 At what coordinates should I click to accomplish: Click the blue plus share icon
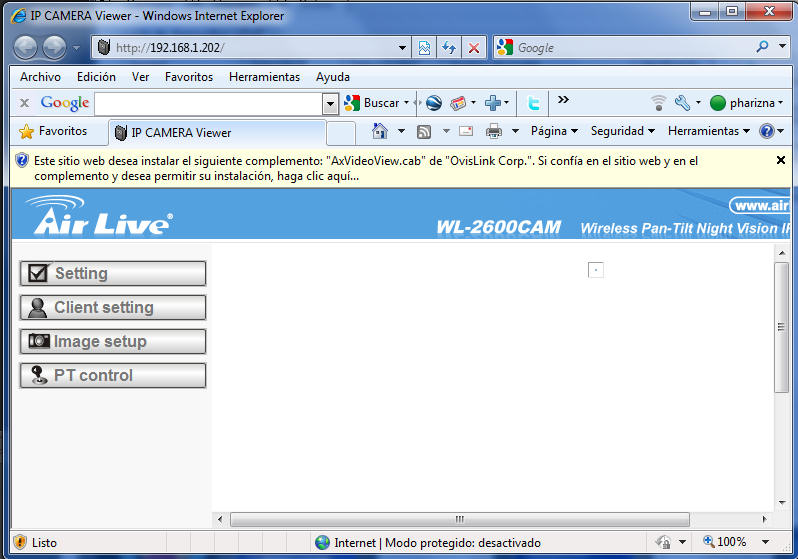tap(493, 103)
